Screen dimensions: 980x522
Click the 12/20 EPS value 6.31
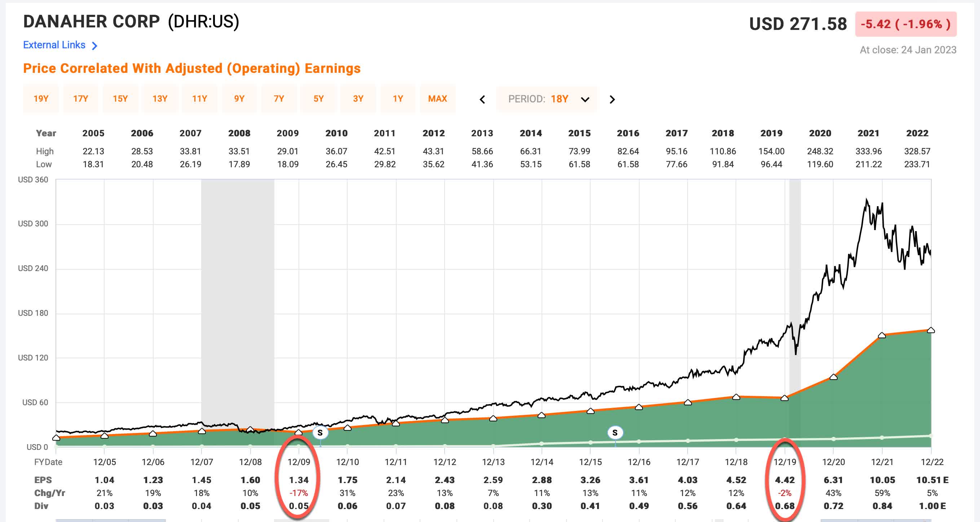pos(833,480)
